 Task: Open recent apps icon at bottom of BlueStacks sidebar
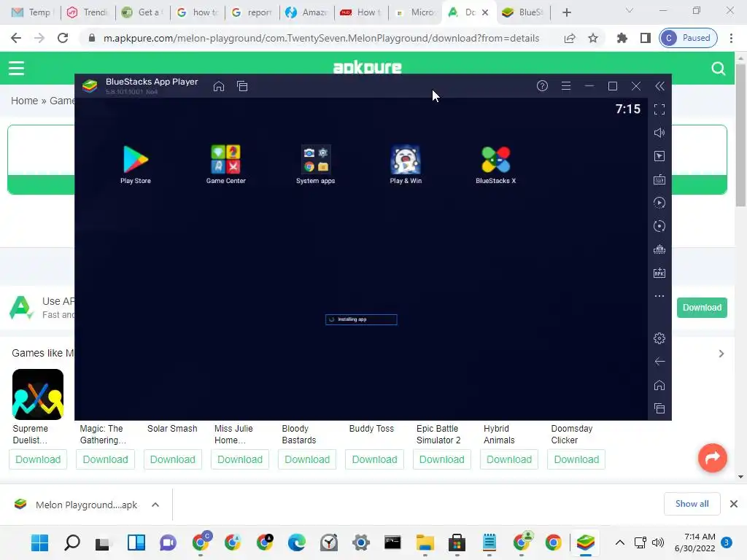(x=659, y=408)
